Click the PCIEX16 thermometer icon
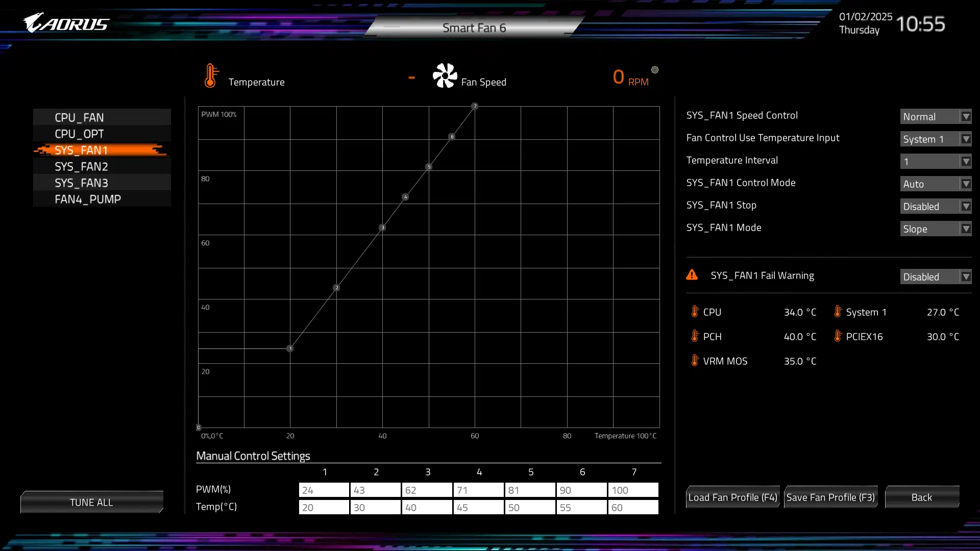 [x=838, y=336]
